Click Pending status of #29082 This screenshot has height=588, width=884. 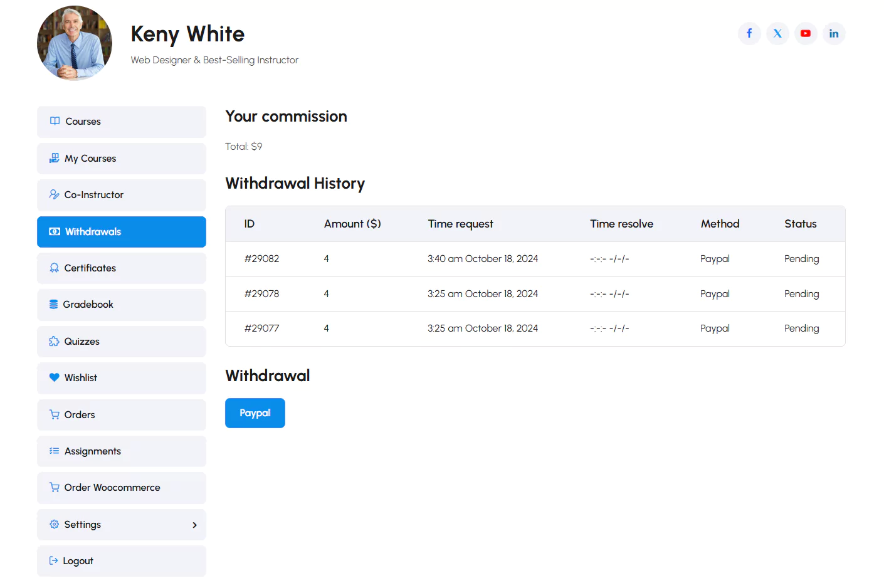[801, 259]
